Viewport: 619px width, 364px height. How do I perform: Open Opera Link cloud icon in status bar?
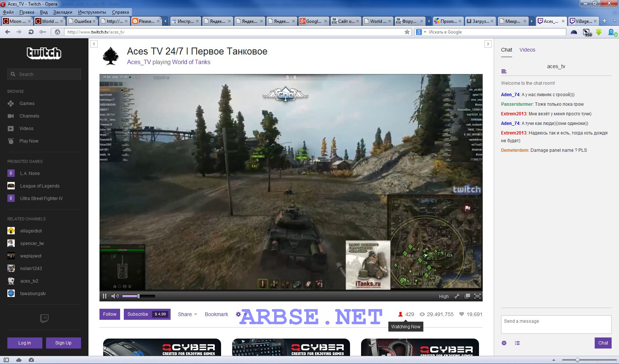tap(19, 360)
